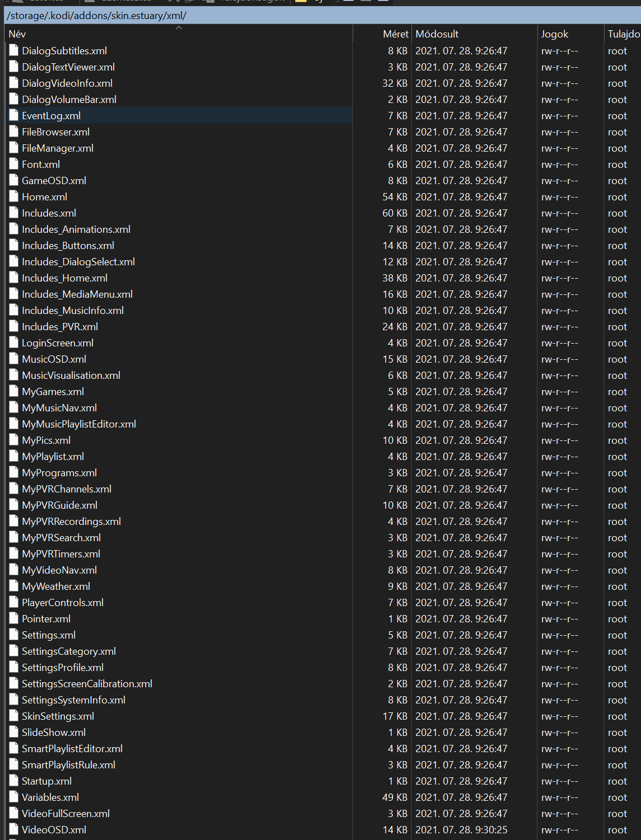Click the icon next to SmartPlaylistEditor.xml
Image resolution: width=641 pixels, height=840 pixels.
(x=14, y=748)
